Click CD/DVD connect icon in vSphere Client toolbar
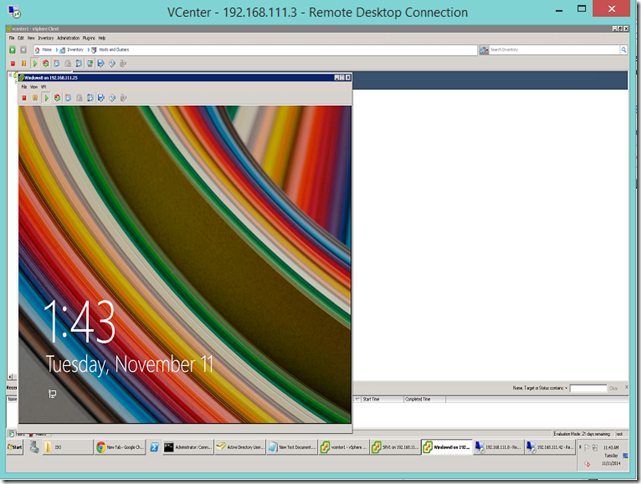The width and height of the screenshot is (641, 484). pos(112,63)
